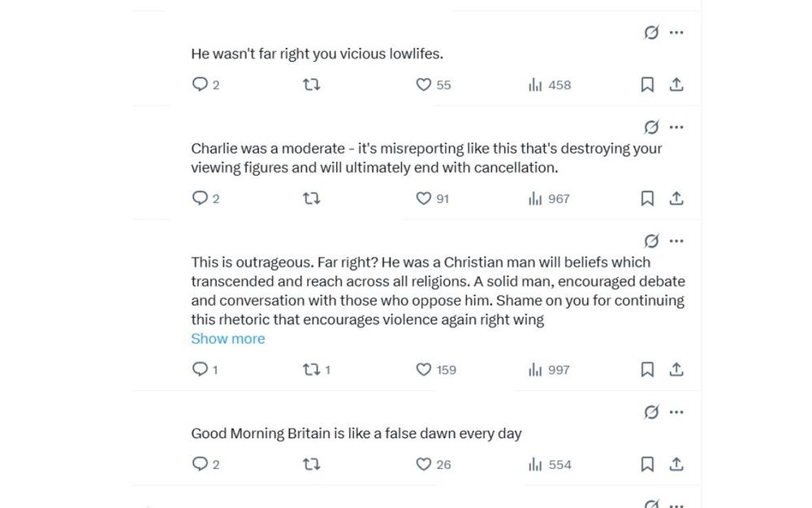Screen dimensions: 812x508
Task: Open the share menu on 'Good Morning Britain' post
Action: (676, 463)
